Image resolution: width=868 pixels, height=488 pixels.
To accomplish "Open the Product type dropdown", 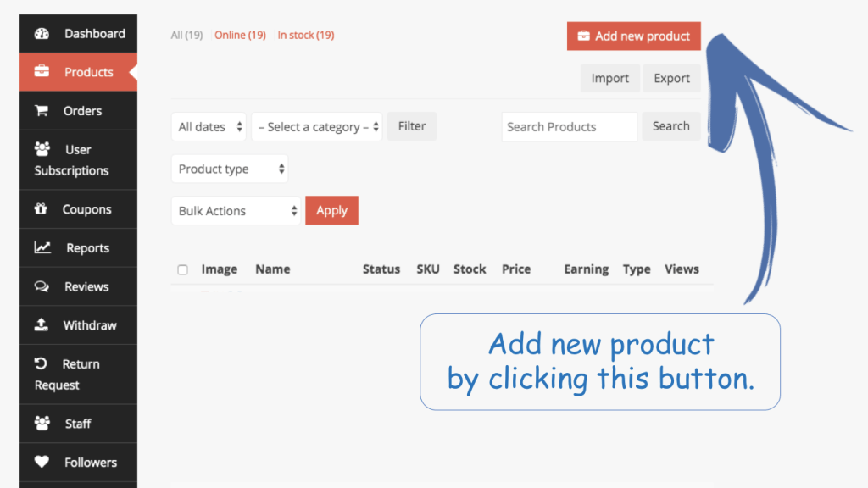I will 230,169.
